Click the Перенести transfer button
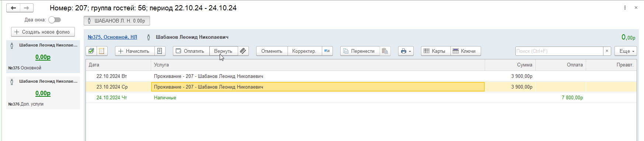Viewport: 644px width, 141px height. pyautogui.click(x=360, y=51)
